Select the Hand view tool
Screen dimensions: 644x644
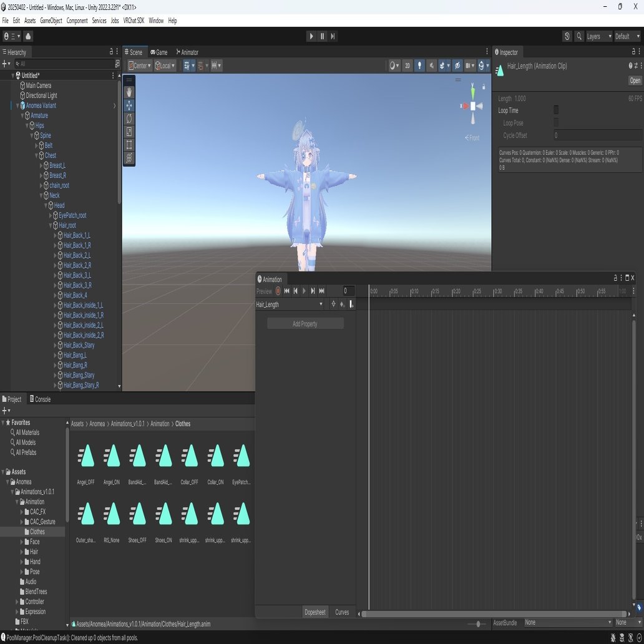129,92
